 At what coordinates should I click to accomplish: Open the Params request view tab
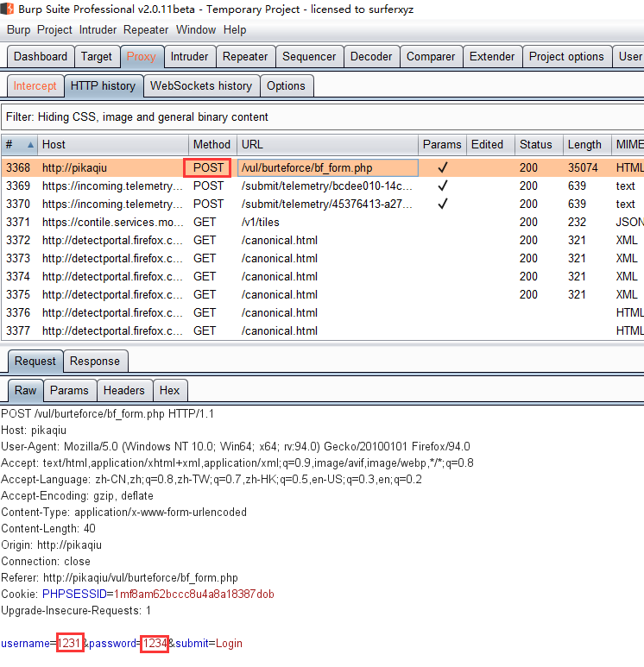[x=69, y=391]
